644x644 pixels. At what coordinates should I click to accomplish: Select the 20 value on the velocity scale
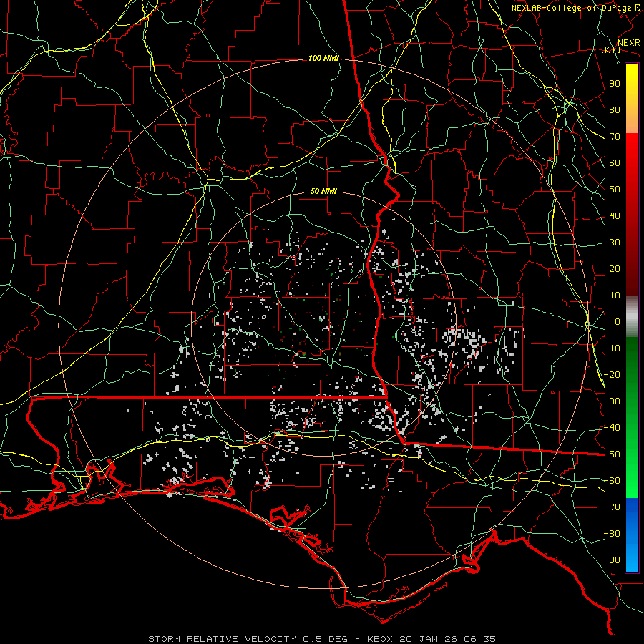click(615, 269)
